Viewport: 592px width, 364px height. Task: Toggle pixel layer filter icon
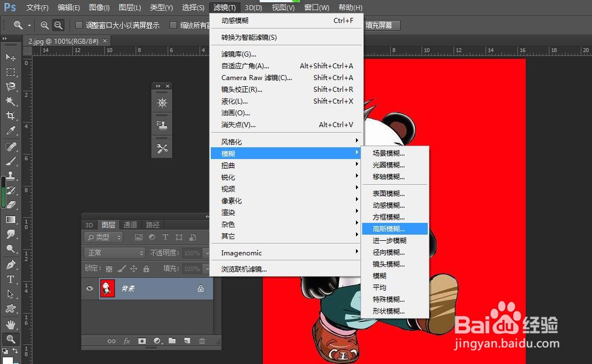point(138,237)
